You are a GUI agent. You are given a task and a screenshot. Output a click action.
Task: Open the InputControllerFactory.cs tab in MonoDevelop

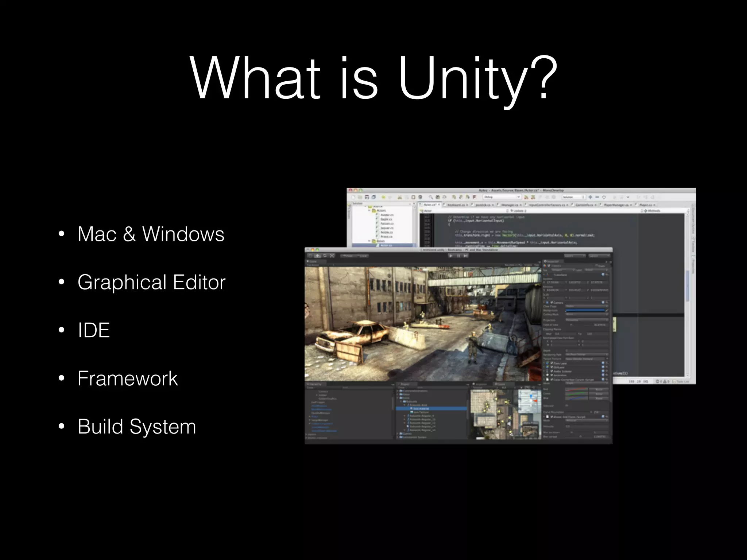point(547,205)
